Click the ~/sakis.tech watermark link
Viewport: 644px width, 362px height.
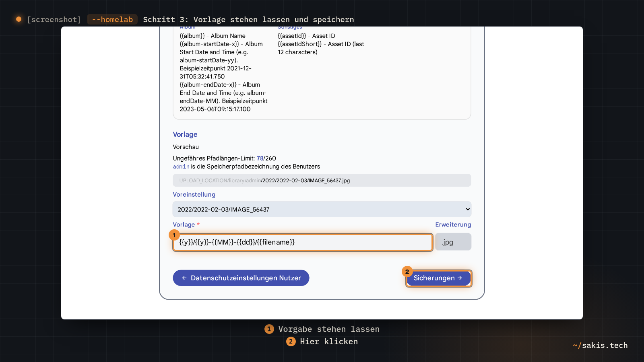(x=600, y=345)
